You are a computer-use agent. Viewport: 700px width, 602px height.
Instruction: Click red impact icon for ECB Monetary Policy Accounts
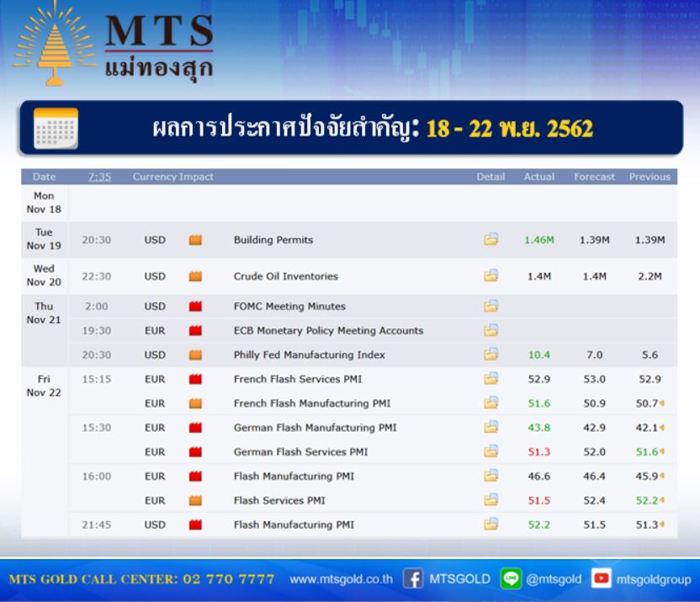point(195,331)
